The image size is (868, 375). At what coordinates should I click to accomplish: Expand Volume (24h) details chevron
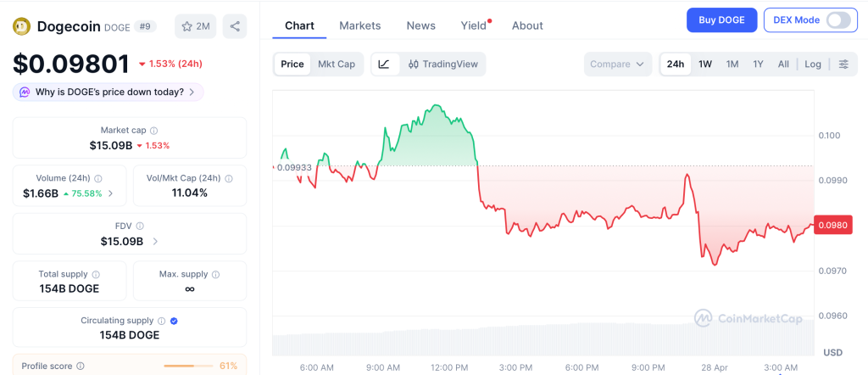click(x=111, y=193)
